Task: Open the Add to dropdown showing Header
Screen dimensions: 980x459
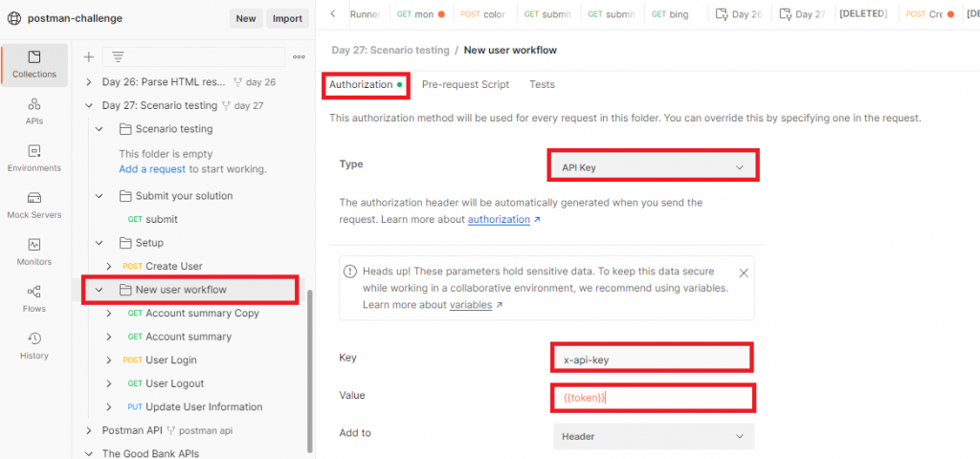Action: pos(653,436)
